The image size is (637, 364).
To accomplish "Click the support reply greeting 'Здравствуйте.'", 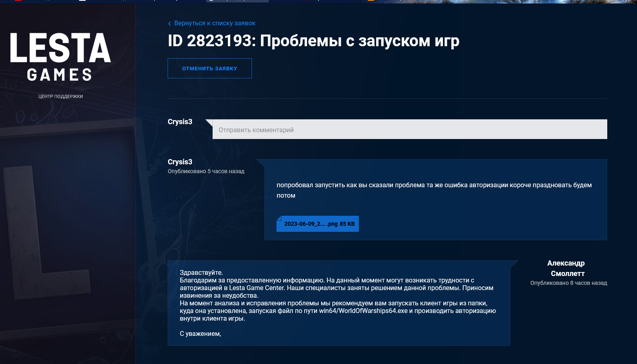I will [x=201, y=272].
